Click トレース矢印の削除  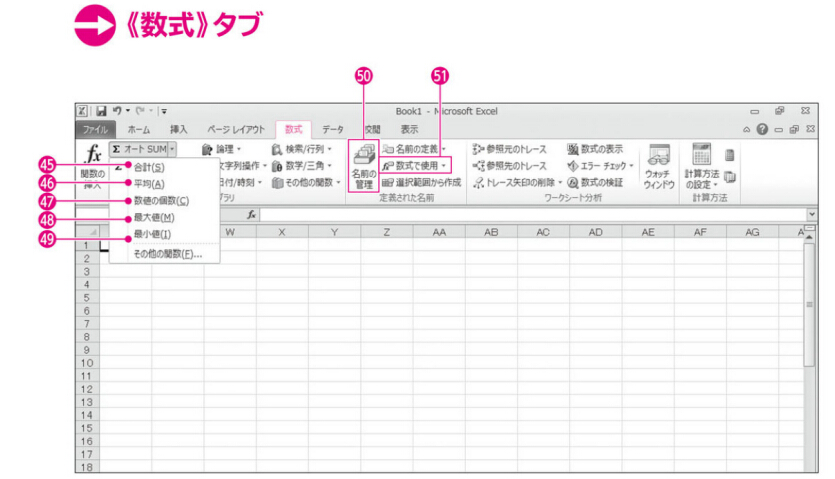[x=518, y=182]
